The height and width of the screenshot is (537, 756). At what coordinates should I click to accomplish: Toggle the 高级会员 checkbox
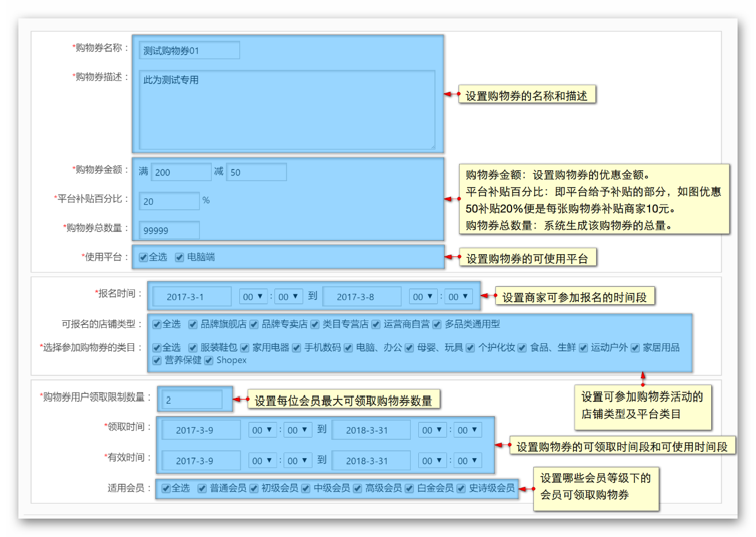tap(357, 488)
